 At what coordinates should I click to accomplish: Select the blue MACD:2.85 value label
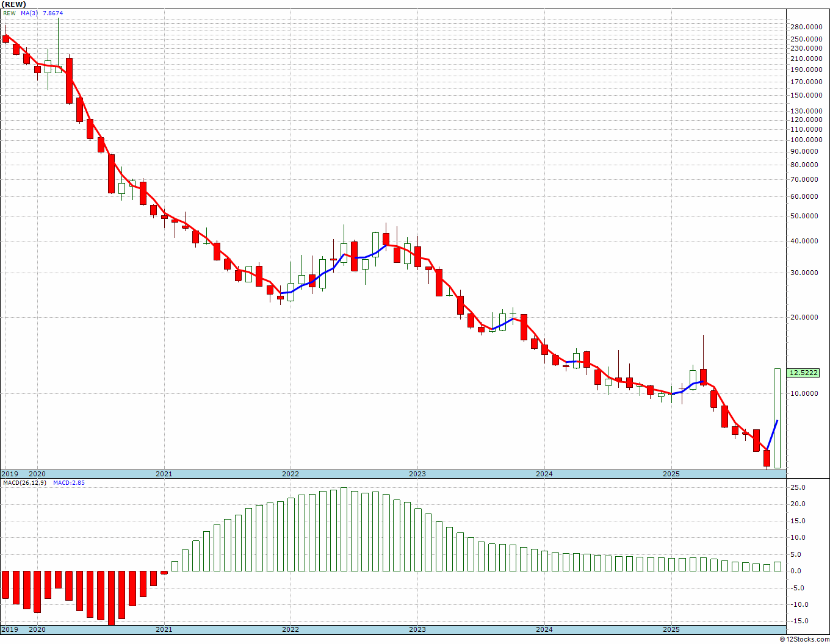coord(69,482)
